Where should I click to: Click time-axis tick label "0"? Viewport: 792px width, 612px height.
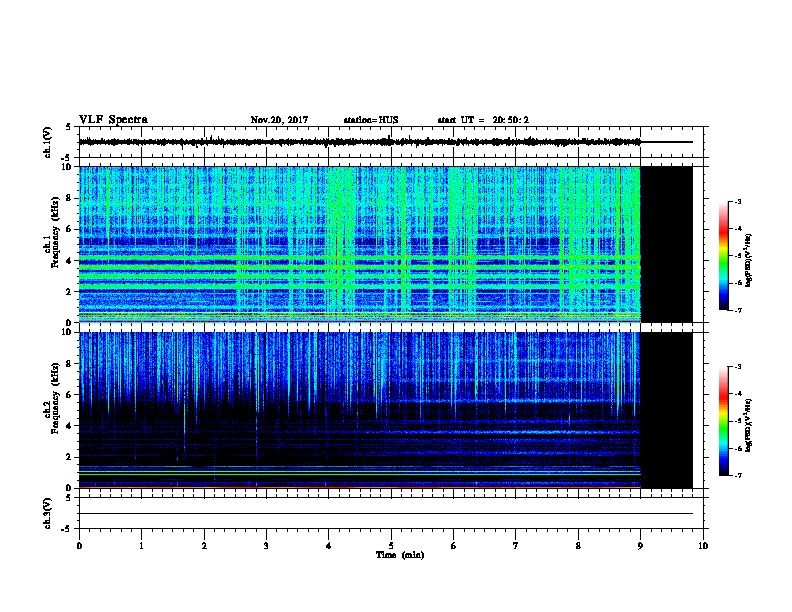(x=79, y=545)
